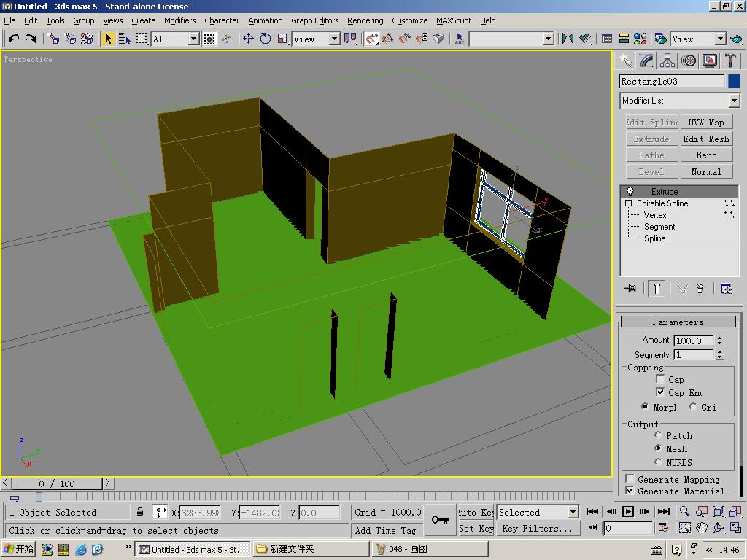Click the Align tool icon
The image size is (747, 560).
tap(584, 39)
